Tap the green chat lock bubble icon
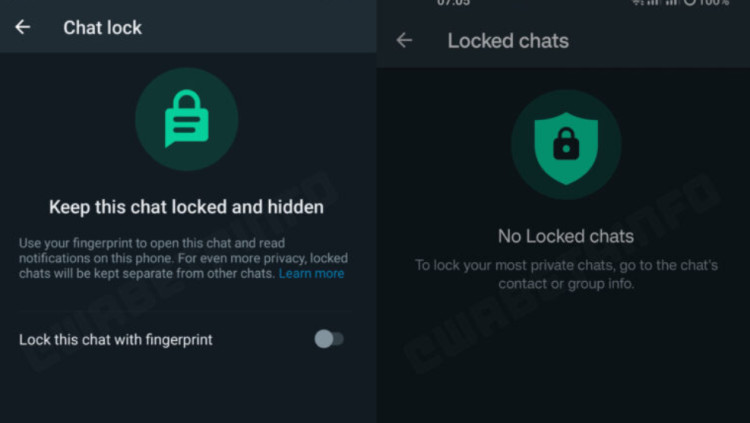 (186, 119)
